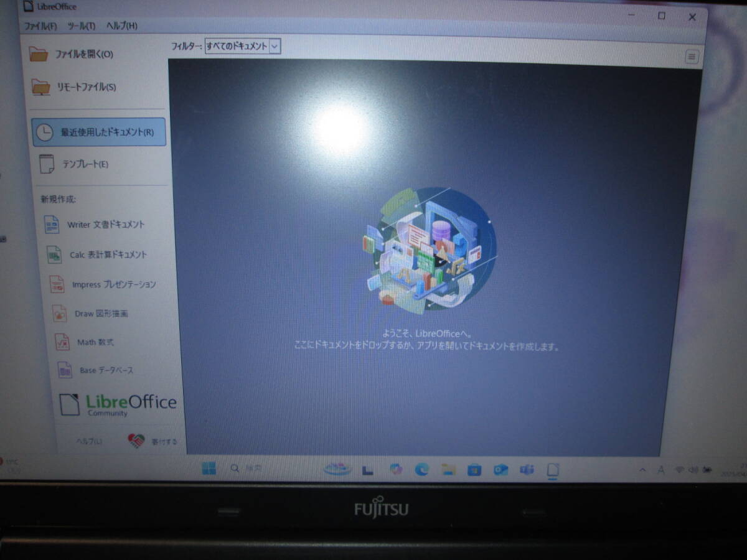Create a new Calc 表計算ドキュメント
This screenshot has height=560, width=747.
coord(97,254)
